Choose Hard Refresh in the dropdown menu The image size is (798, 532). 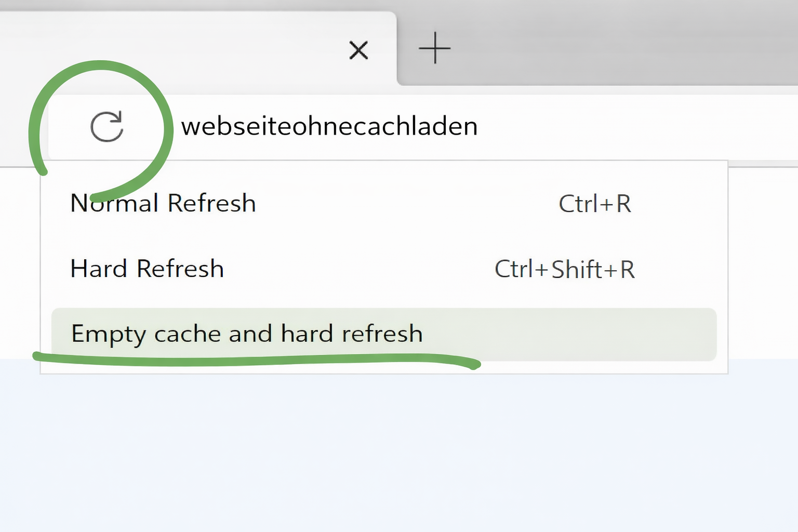pyautogui.click(x=147, y=269)
